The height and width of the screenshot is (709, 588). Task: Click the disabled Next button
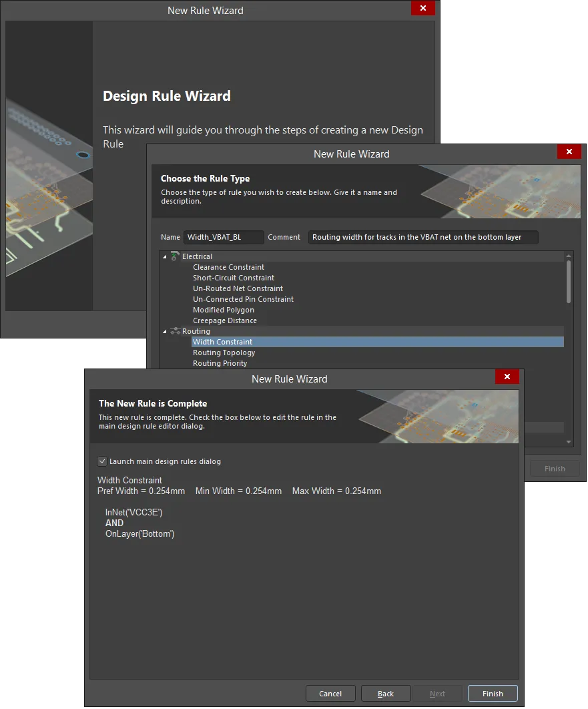[x=437, y=693]
